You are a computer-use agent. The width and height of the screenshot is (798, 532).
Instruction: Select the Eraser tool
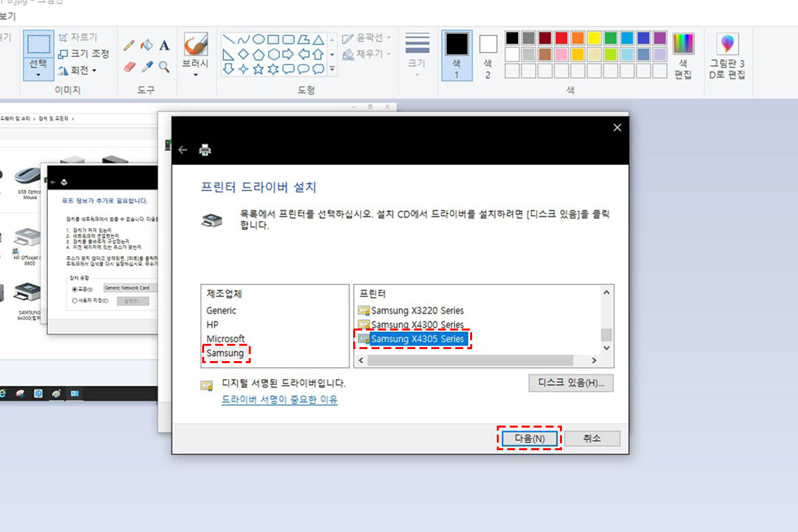(129, 66)
